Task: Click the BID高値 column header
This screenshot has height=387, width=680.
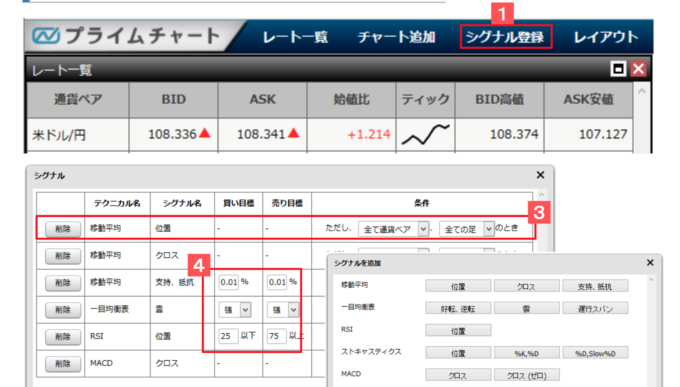Action: [500, 100]
